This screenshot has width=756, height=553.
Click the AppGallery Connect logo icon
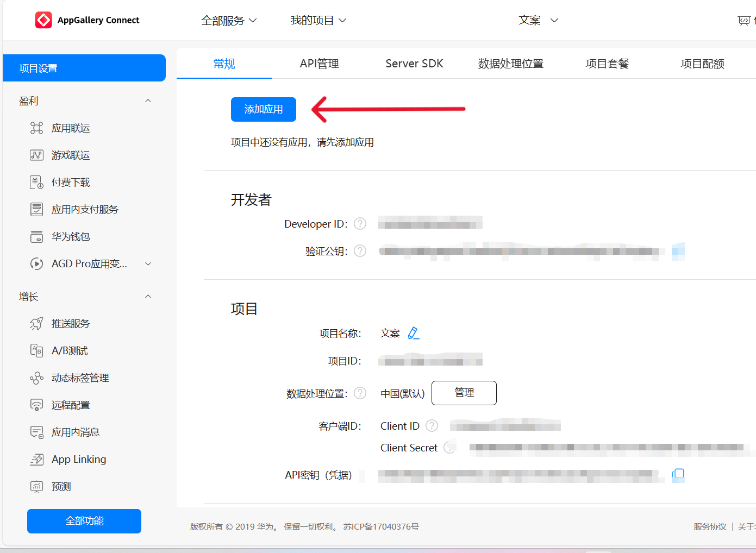click(x=43, y=20)
